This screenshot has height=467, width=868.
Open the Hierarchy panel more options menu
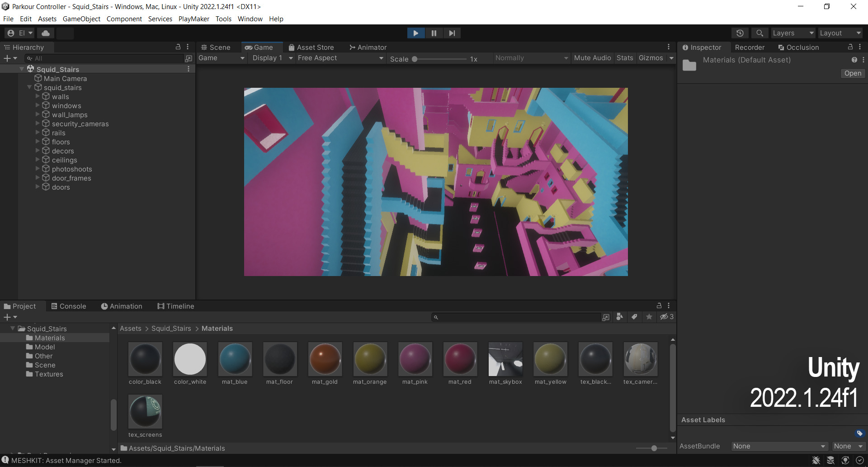(188, 47)
